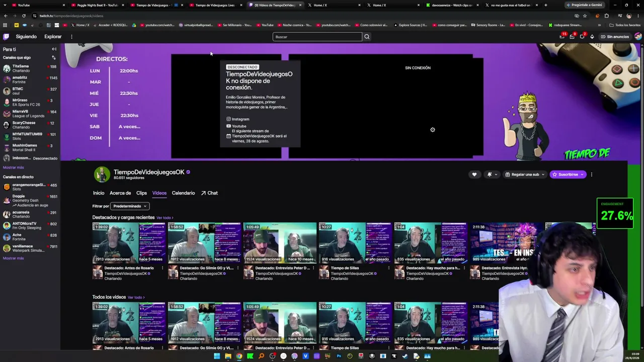Open the TiempoDeVideojuegosOK channel name title
Screen dimensions: 644x362
click(x=149, y=172)
